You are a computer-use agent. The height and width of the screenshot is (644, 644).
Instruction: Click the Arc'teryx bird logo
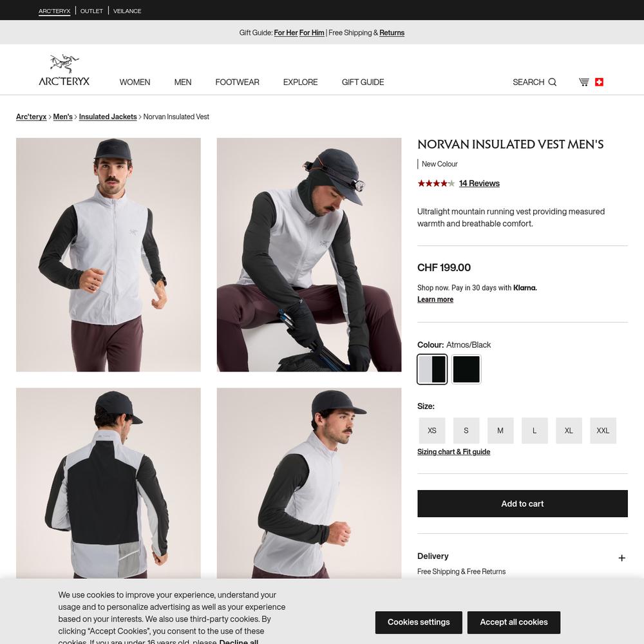(x=64, y=70)
